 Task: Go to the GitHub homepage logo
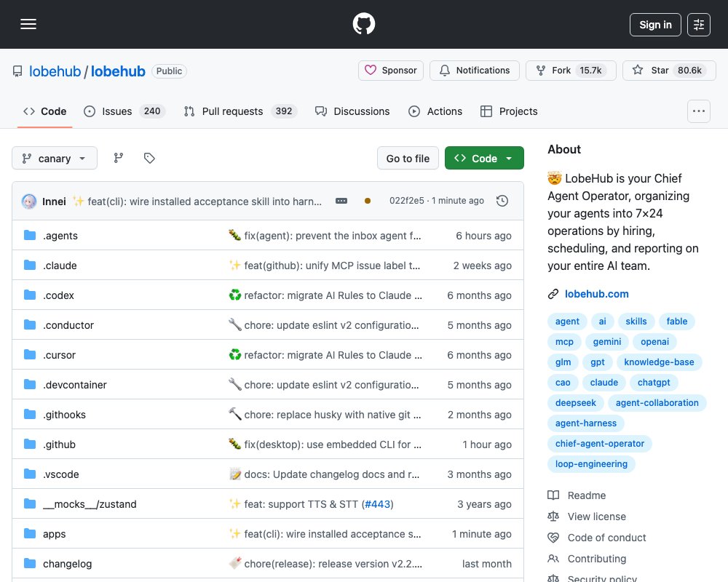pyautogui.click(x=363, y=24)
